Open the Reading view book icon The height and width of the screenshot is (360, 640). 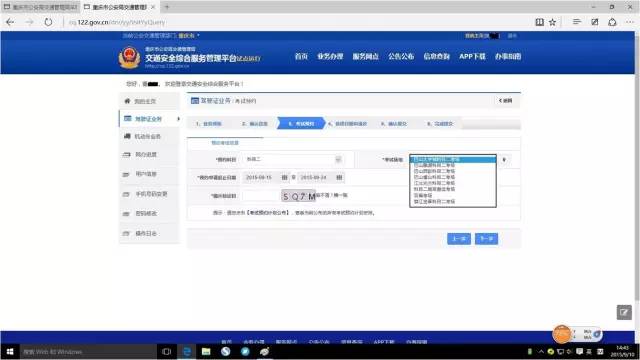click(539, 22)
